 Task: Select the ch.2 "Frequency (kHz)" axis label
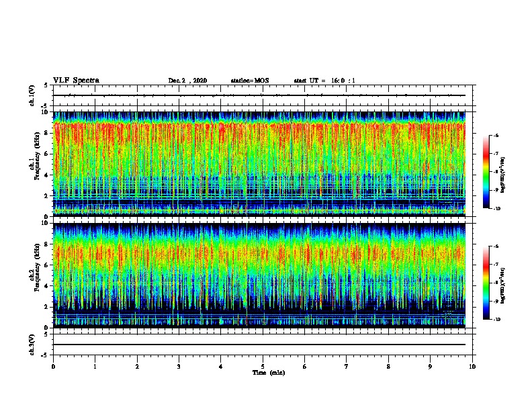pyautogui.click(x=37, y=267)
